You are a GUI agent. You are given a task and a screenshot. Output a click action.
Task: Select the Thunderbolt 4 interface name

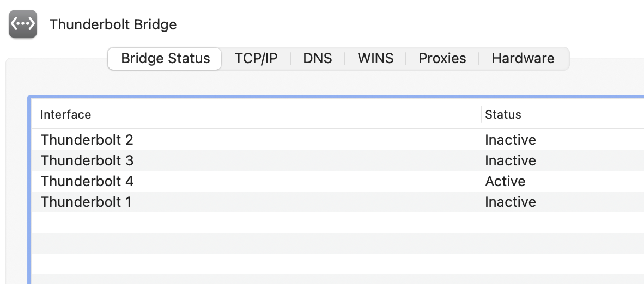point(87,181)
